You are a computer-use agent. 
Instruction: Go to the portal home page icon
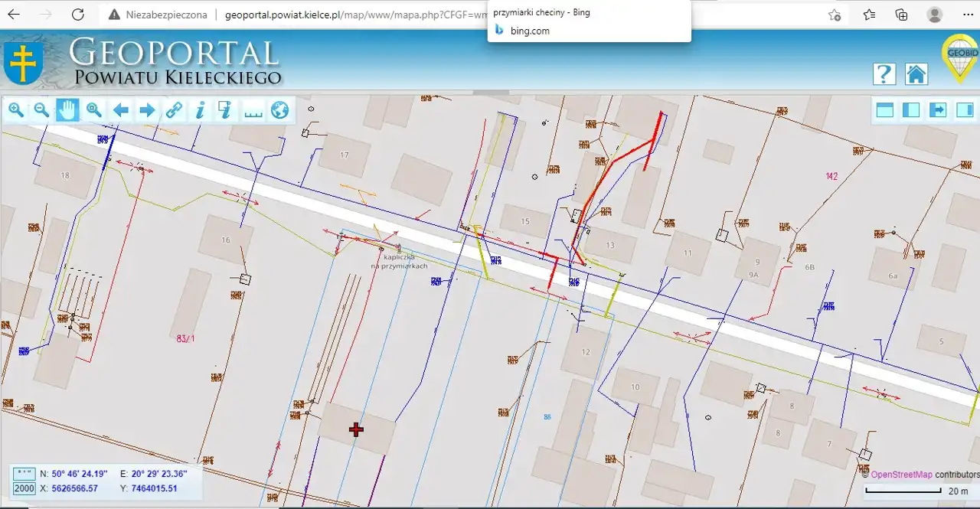click(x=916, y=73)
